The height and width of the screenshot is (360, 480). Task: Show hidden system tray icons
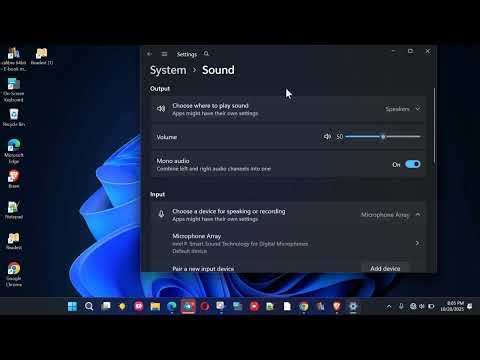tap(389, 306)
